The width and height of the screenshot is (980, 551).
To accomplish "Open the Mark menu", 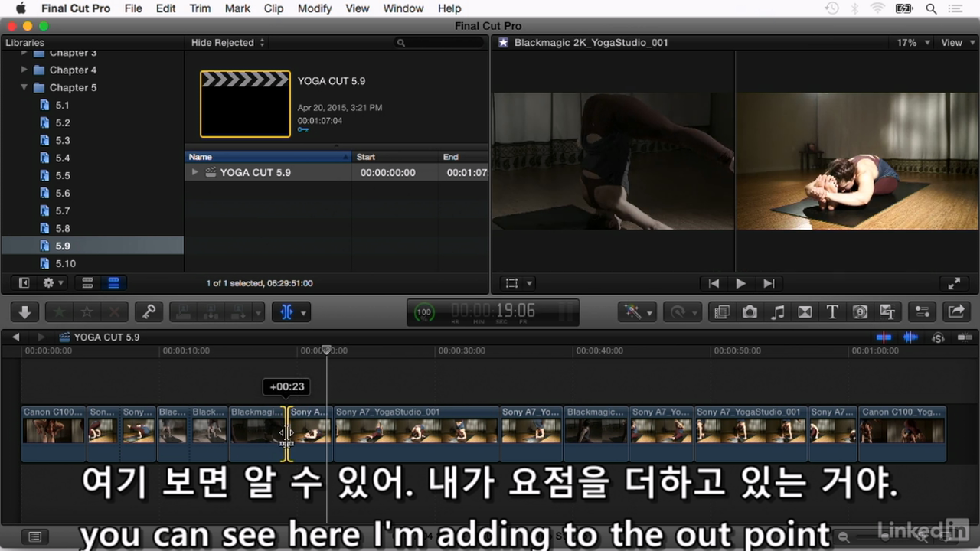I will 237,8.
